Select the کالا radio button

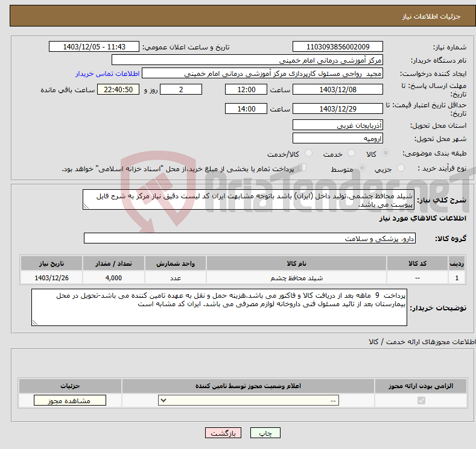[386, 153]
